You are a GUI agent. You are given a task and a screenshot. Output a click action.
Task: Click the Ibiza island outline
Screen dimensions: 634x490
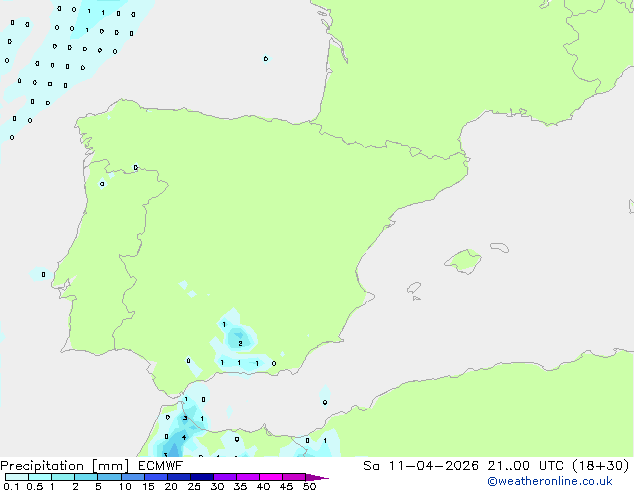(x=414, y=288)
